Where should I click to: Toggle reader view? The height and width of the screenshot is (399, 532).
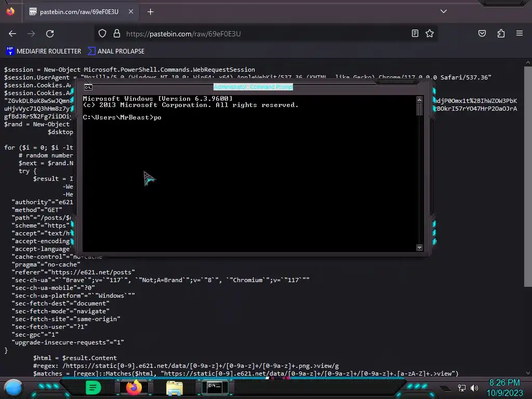415,33
